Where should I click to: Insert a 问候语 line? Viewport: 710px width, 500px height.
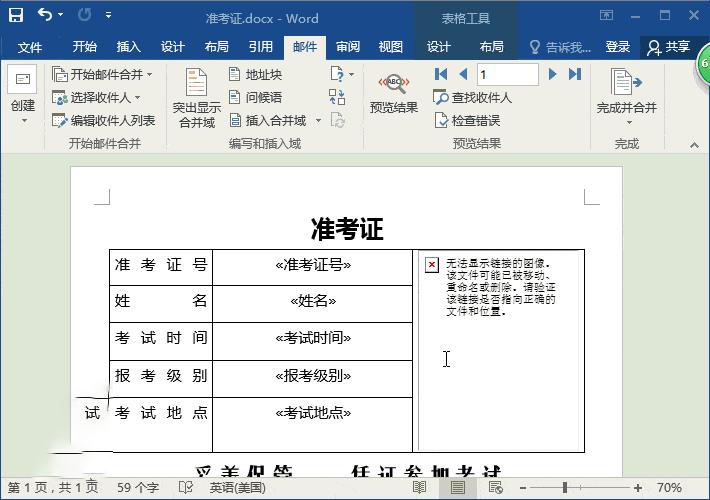pos(255,97)
